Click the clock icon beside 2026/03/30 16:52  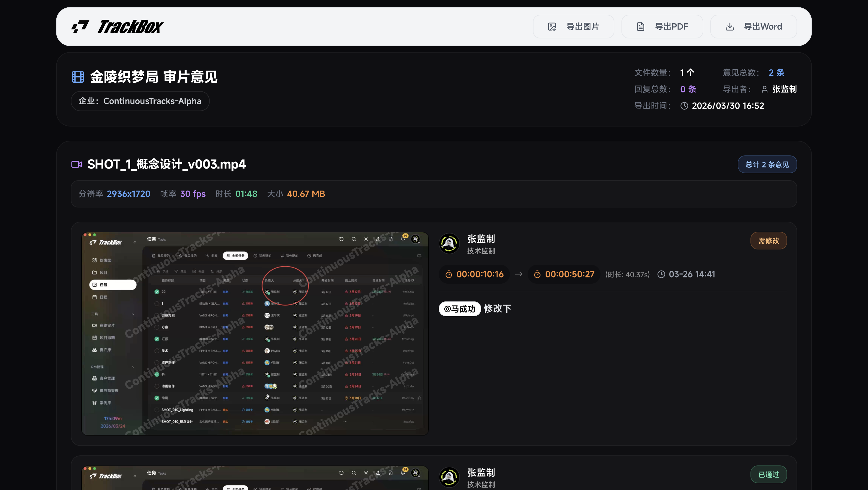coord(684,106)
